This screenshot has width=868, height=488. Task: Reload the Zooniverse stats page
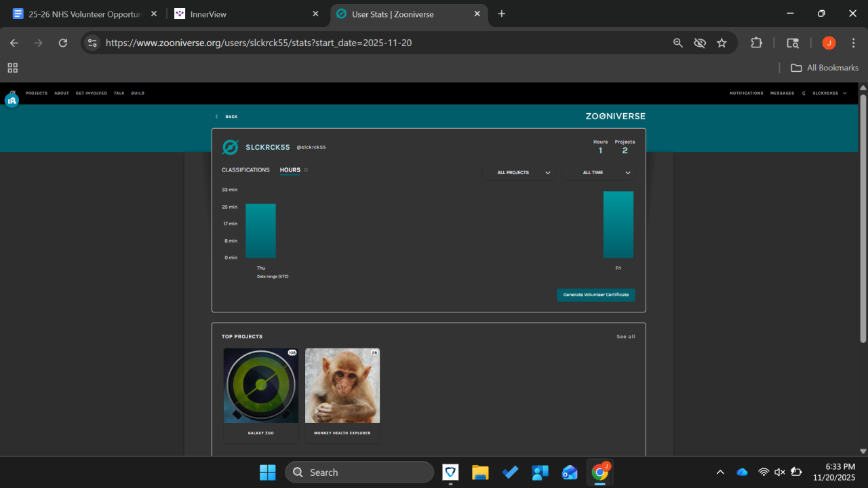(x=63, y=43)
